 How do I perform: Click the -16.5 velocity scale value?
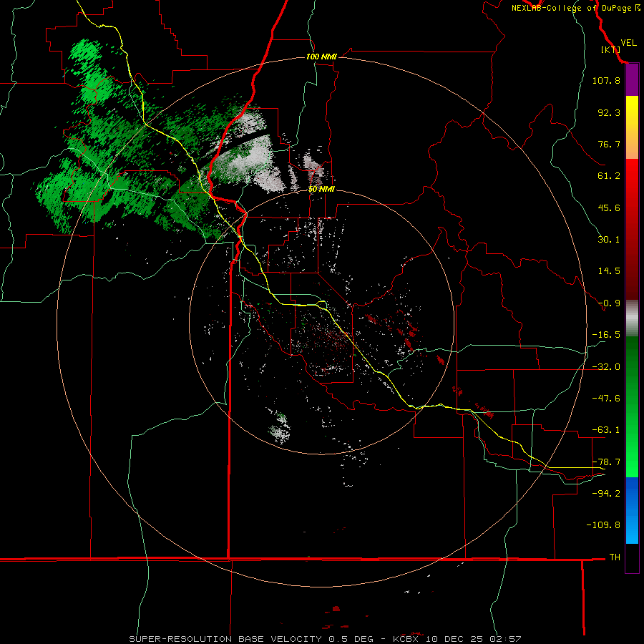point(606,335)
